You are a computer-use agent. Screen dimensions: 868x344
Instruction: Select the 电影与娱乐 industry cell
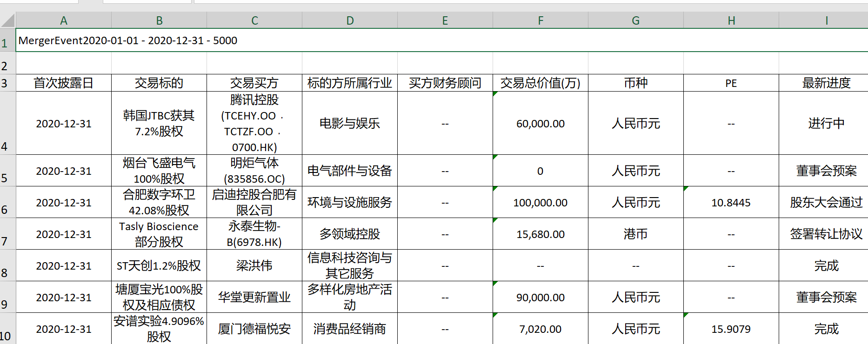pos(350,123)
